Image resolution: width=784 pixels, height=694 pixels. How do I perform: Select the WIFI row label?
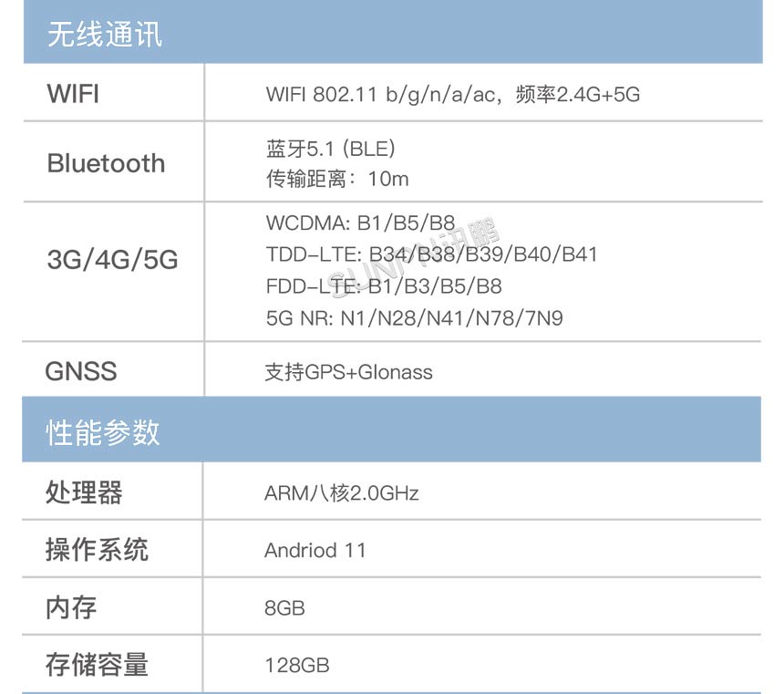tap(73, 94)
